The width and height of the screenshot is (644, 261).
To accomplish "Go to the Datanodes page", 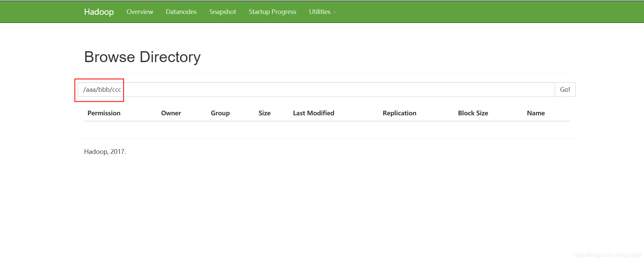I will pyautogui.click(x=181, y=12).
